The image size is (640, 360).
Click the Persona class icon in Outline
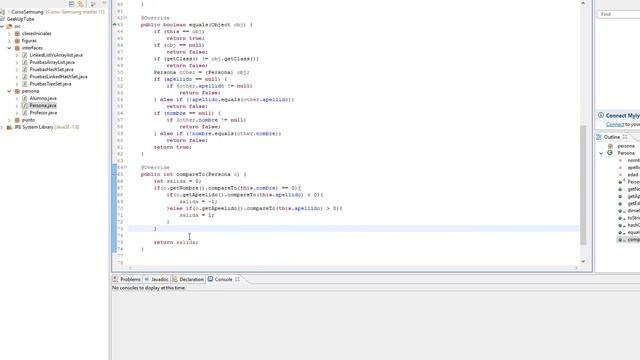(x=610, y=153)
